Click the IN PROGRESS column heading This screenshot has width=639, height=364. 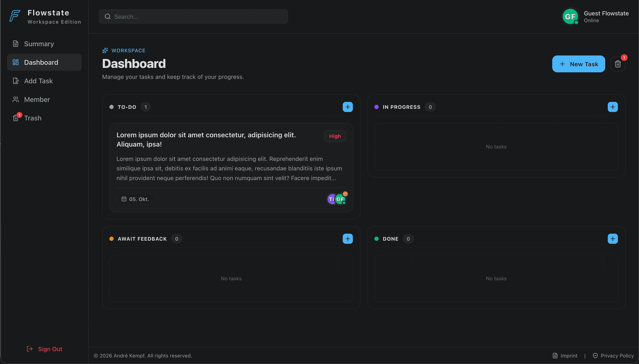tap(401, 107)
